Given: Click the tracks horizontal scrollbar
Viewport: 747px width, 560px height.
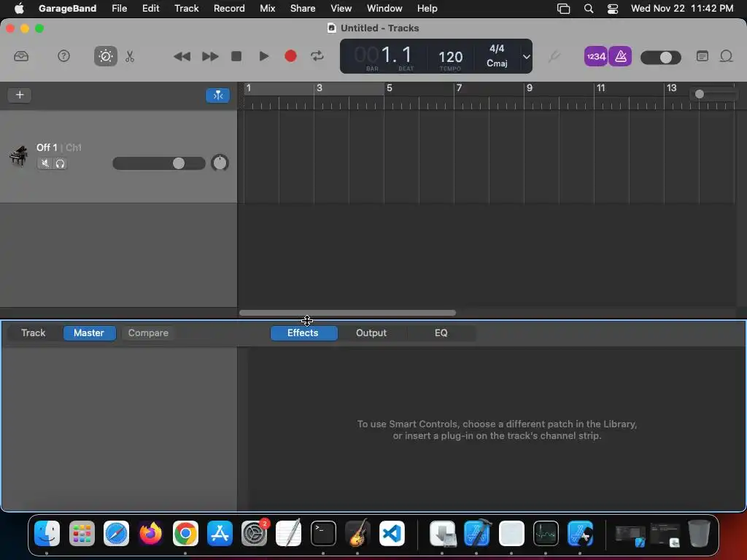Looking at the screenshot, I should 347,313.
